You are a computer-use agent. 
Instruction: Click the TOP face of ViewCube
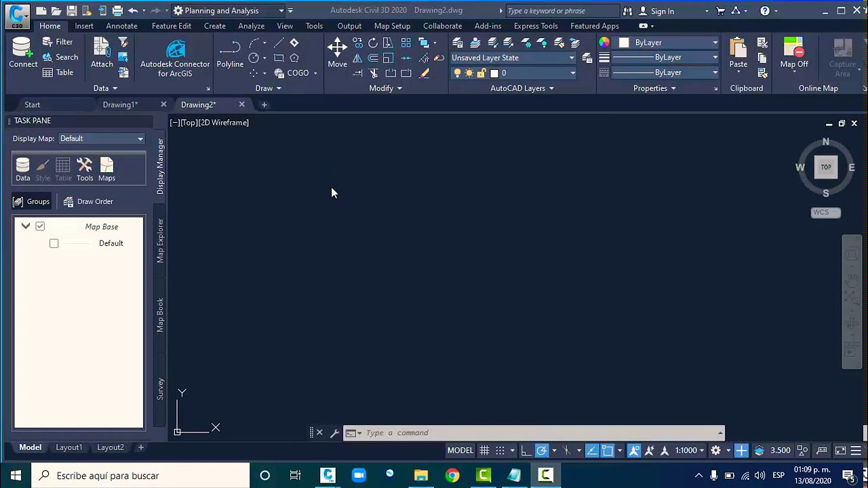(825, 167)
